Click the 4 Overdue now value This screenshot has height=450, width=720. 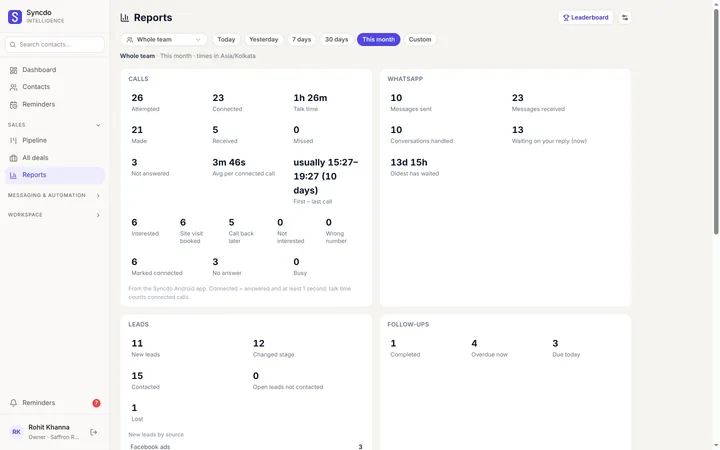pyautogui.click(x=474, y=343)
